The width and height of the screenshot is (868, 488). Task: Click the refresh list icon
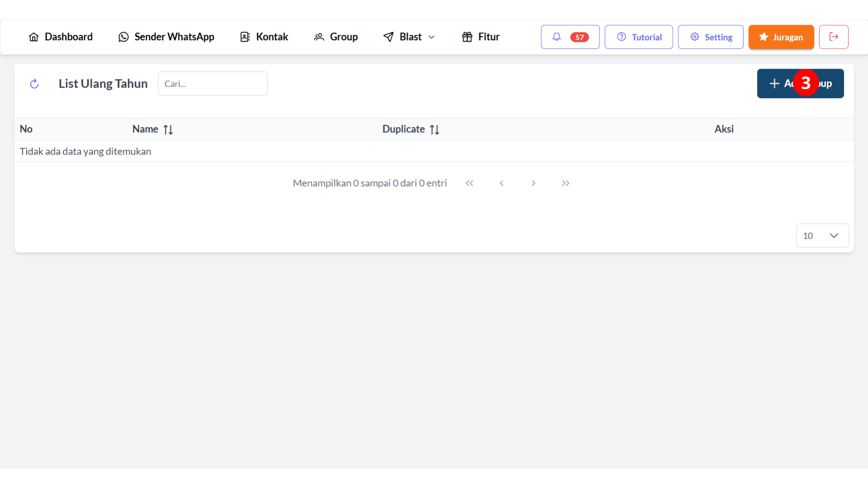coord(34,84)
